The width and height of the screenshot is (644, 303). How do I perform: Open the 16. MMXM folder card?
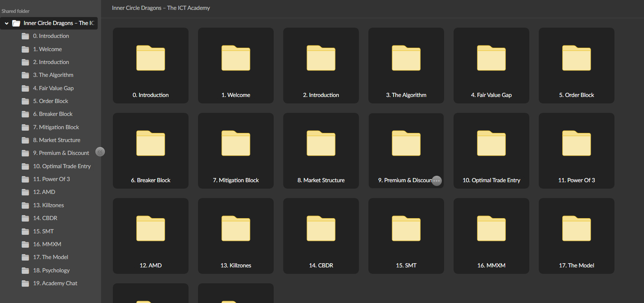(491, 236)
